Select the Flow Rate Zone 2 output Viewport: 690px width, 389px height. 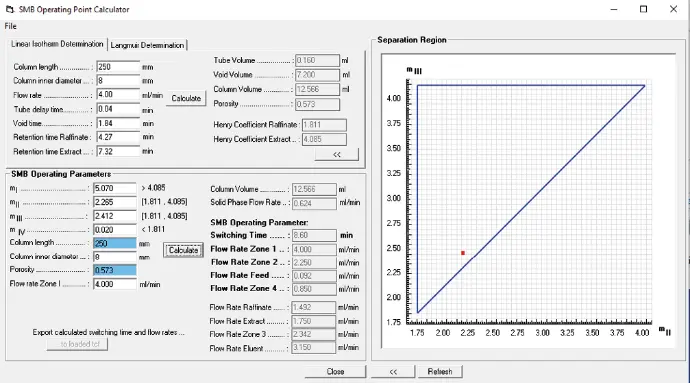coord(314,263)
